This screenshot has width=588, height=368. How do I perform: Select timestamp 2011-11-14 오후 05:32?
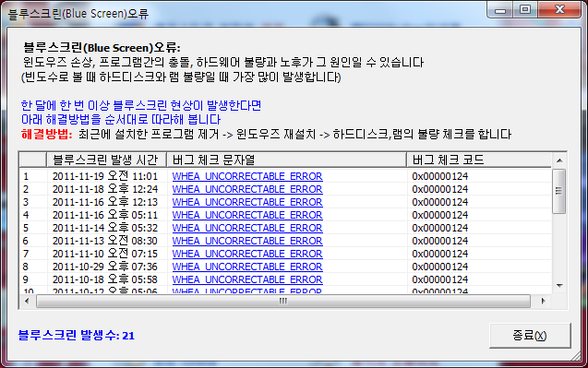105,228
